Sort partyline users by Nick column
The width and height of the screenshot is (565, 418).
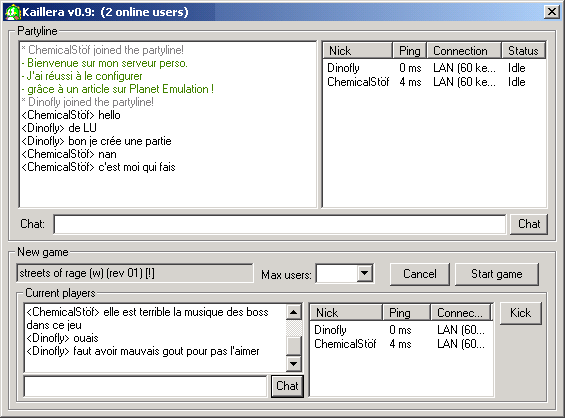point(357,51)
